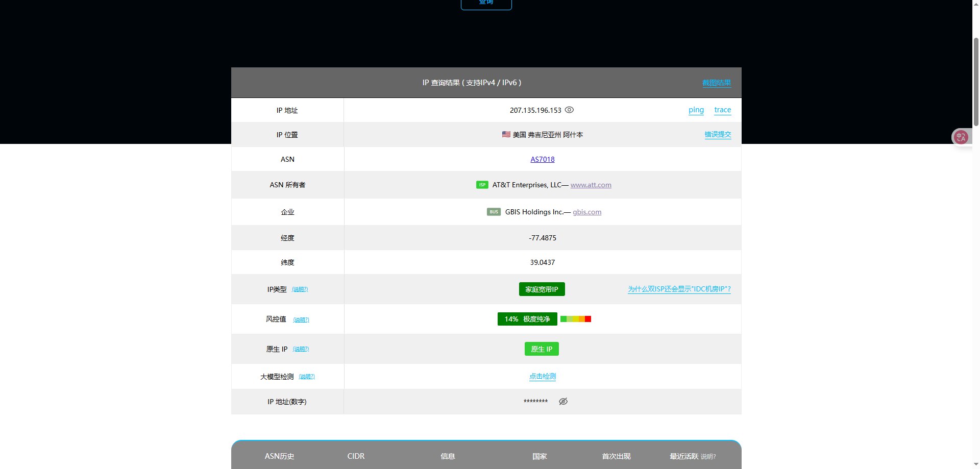Click the floating input-method icon on right edge

(961, 137)
